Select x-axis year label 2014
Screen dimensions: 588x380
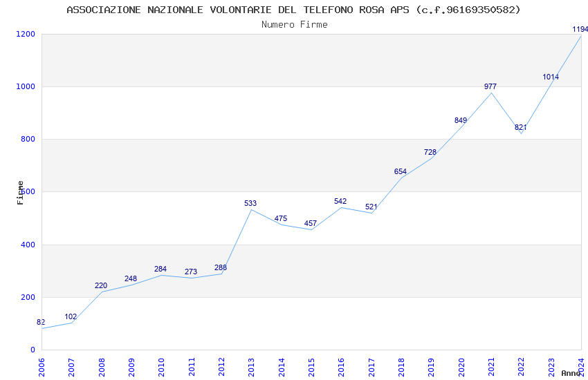point(282,367)
